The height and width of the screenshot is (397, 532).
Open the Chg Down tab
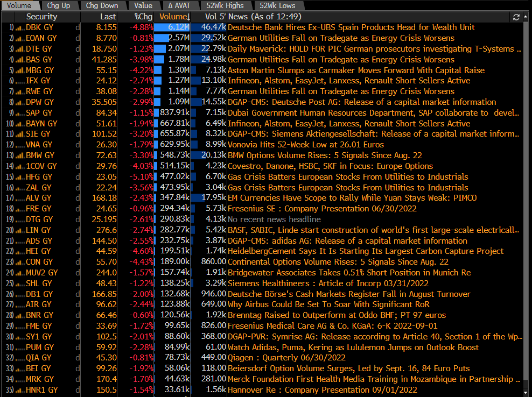coord(102,5)
